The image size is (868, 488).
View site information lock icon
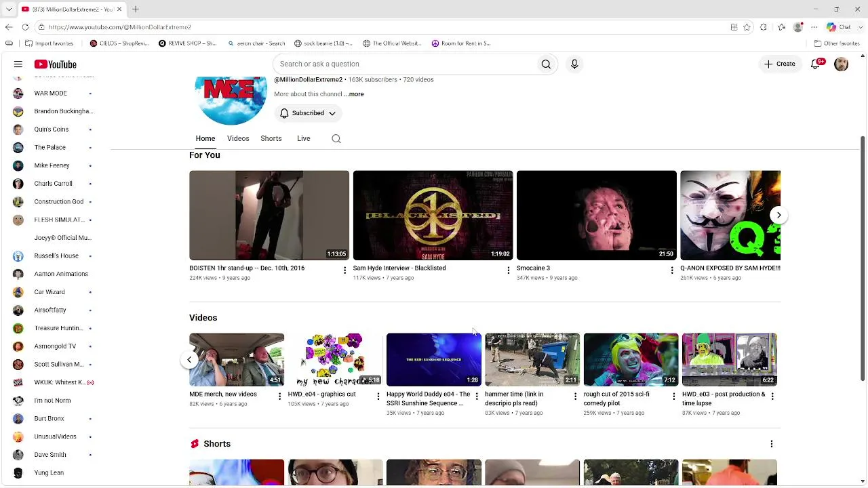41,27
